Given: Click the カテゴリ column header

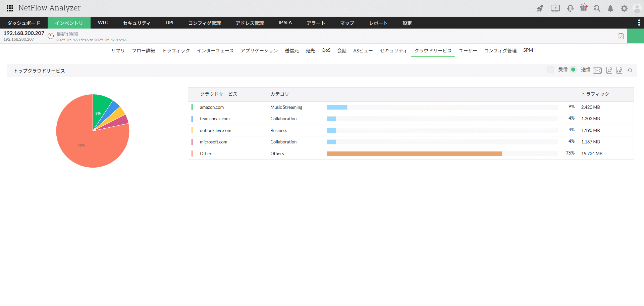Looking at the screenshot, I should pyautogui.click(x=280, y=94).
